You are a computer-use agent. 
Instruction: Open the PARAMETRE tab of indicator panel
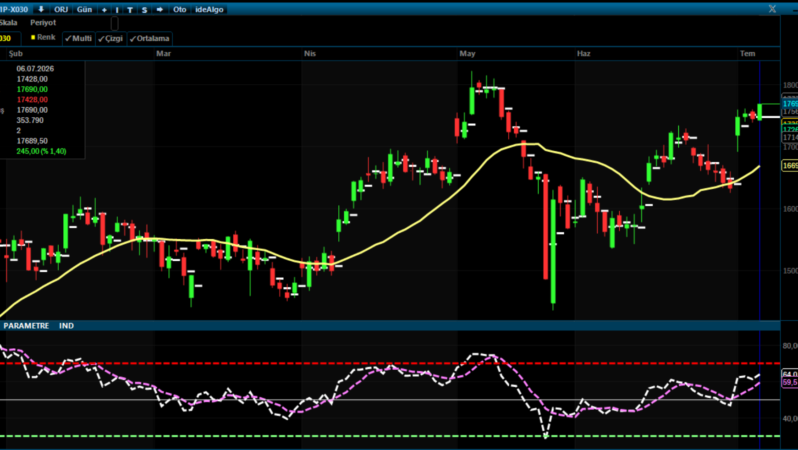coord(26,325)
